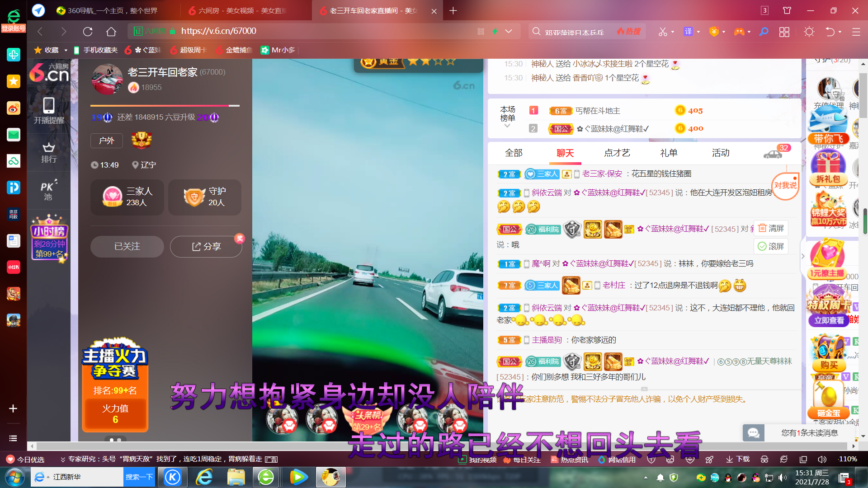This screenshot has height=488, width=868.
Task: Open the unread message chat bubble icon
Action: coord(754,433)
